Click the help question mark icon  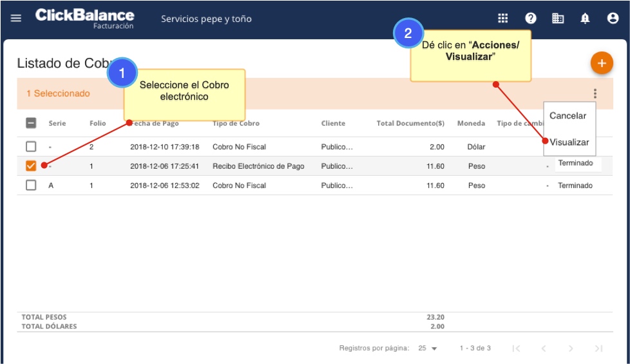click(531, 18)
